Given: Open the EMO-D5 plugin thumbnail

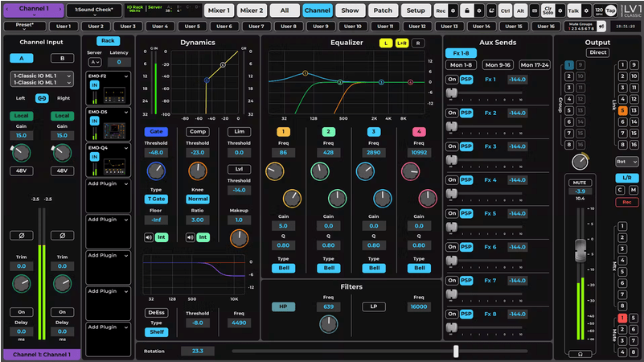Looking at the screenshot, I should pos(115,131).
